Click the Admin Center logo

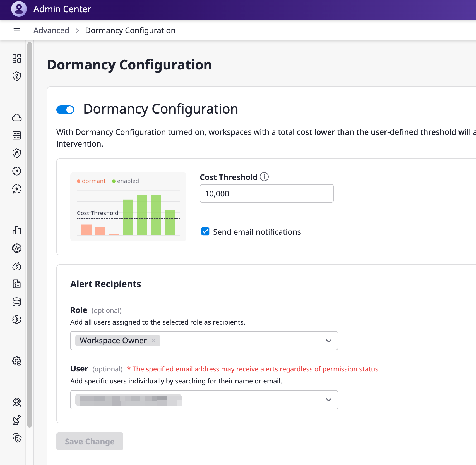[19, 9]
